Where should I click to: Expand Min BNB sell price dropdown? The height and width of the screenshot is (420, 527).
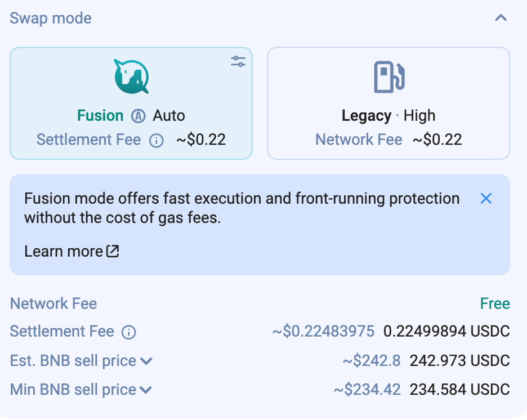pos(146,390)
